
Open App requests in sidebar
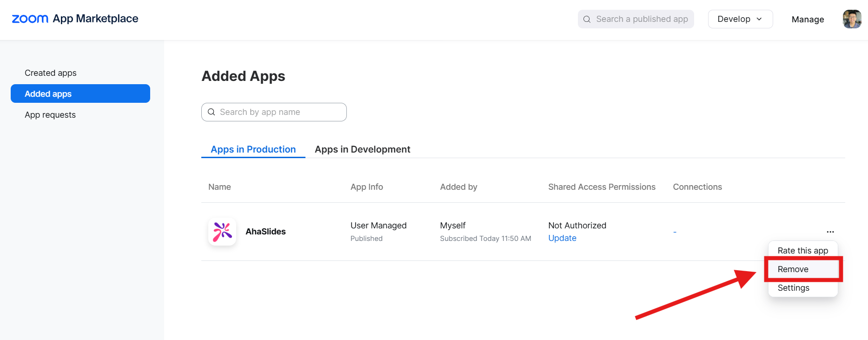(x=50, y=115)
